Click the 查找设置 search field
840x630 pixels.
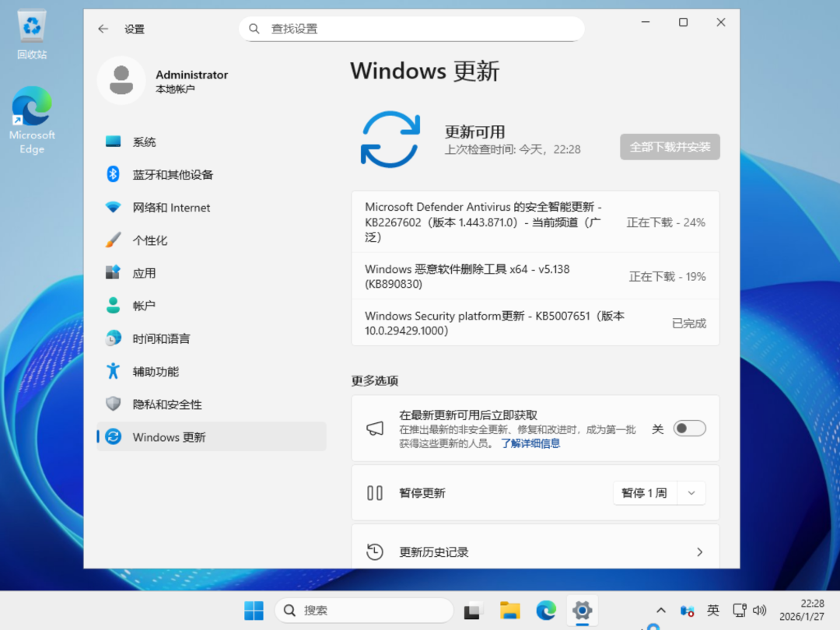[x=411, y=29]
